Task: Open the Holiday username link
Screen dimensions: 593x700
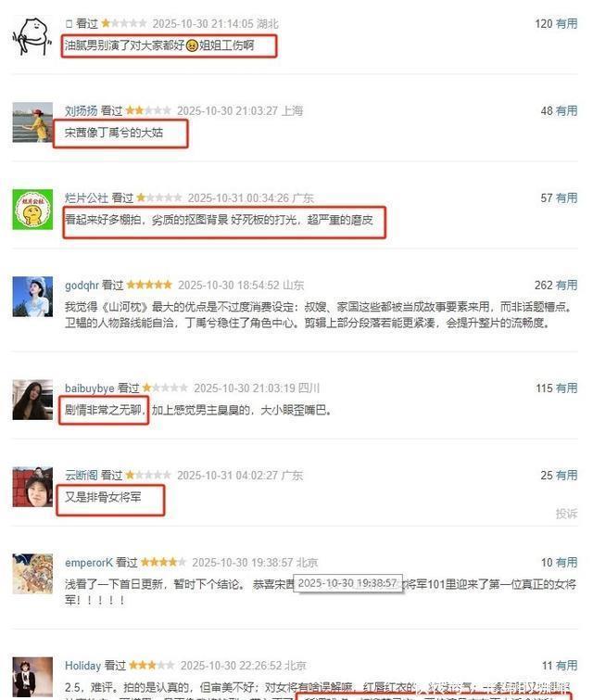Action: pyautogui.click(x=82, y=666)
